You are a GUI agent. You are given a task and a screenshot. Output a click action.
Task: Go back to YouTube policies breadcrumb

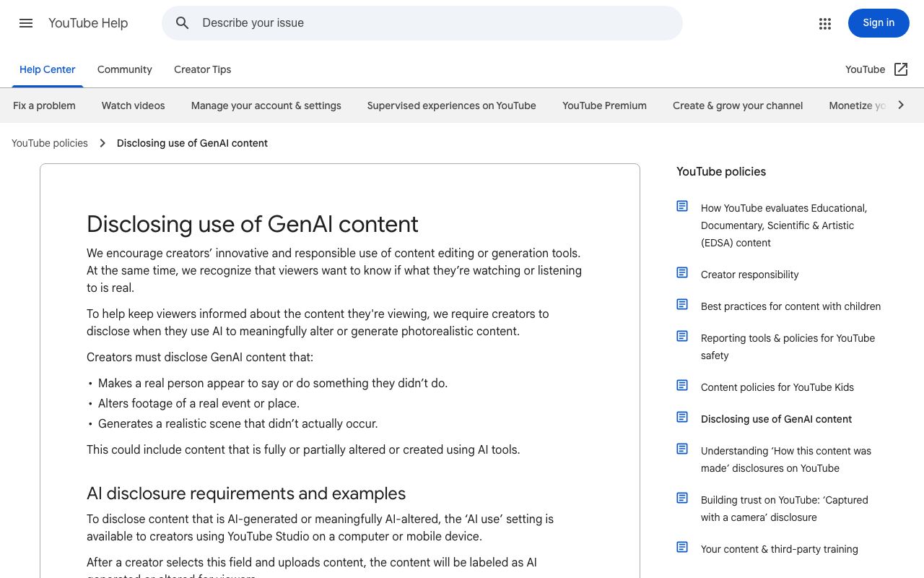pyautogui.click(x=50, y=143)
